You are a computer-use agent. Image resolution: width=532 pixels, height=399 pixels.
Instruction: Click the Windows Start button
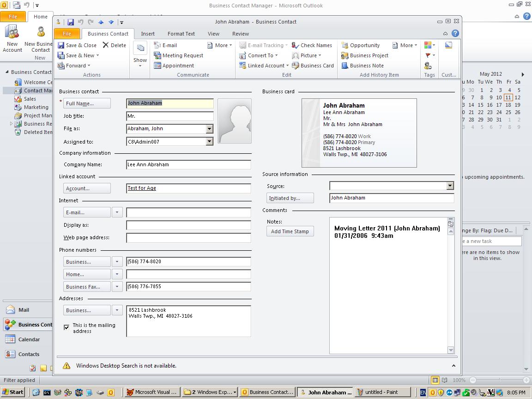tap(13, 392)
